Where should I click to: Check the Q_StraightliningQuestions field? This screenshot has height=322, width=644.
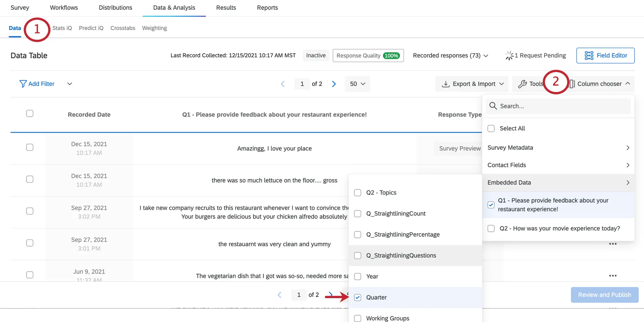358,256
